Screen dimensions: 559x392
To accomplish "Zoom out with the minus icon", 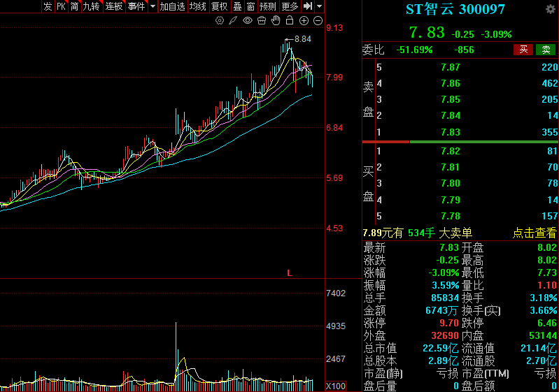I will click(x=318, y=21).
